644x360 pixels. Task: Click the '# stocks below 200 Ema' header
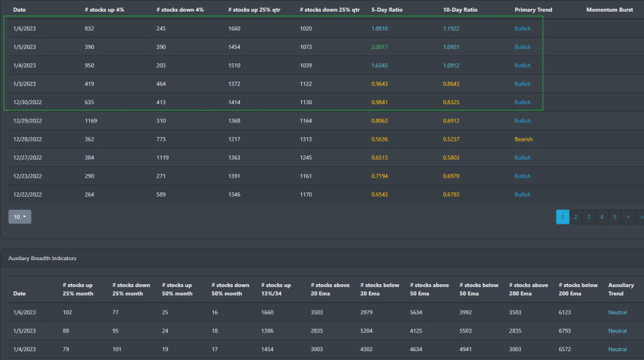pos(578,289)
